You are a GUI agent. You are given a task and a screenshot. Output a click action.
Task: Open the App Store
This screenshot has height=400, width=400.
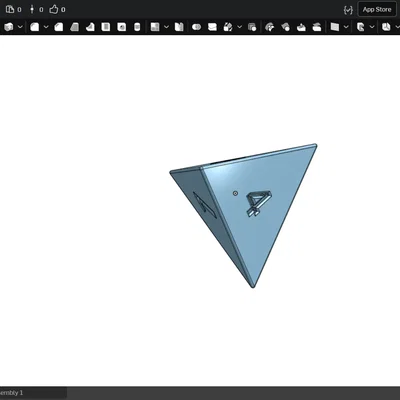pos(377,9)
